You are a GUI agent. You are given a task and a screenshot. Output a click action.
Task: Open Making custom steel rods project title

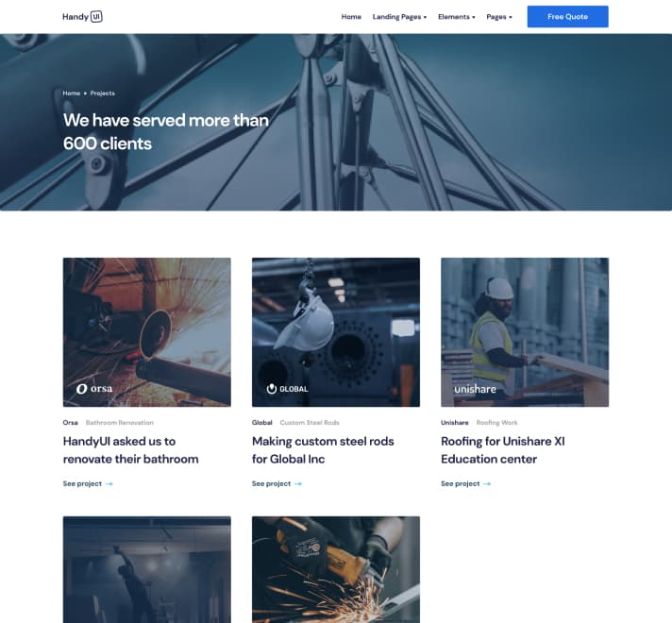pyautogui.click(x=323, y=450)
